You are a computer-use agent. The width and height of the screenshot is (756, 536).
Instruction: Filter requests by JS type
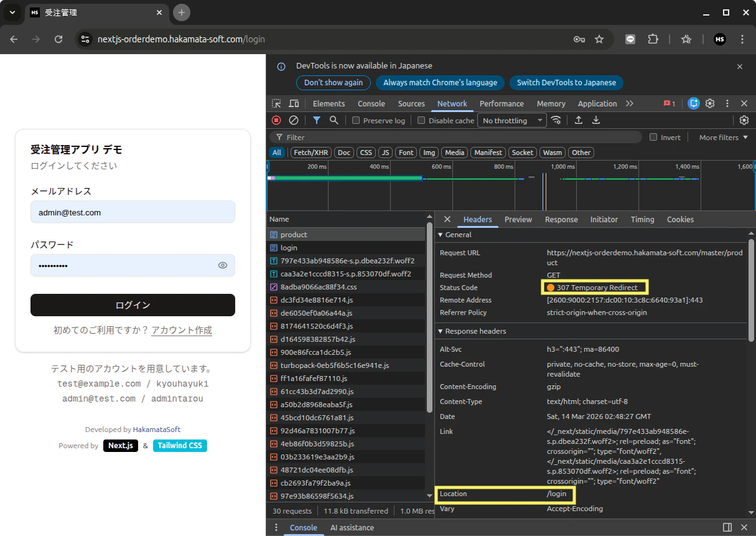[x=386, y=153]
